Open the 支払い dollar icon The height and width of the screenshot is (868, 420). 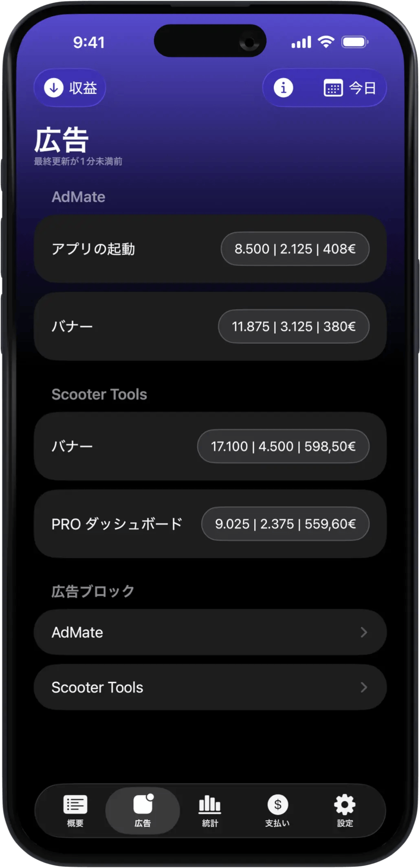point(277,804)
